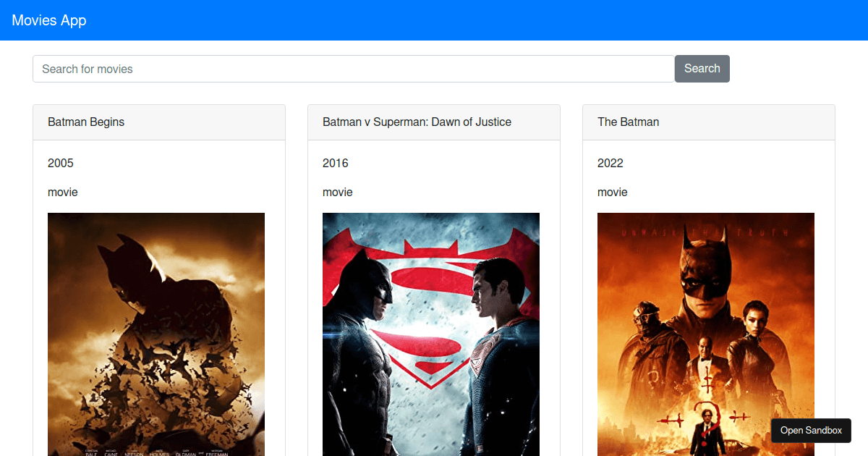Click the movie type label under 2016
This screenshot has width=868, height=456.
[x=338, y=192]
